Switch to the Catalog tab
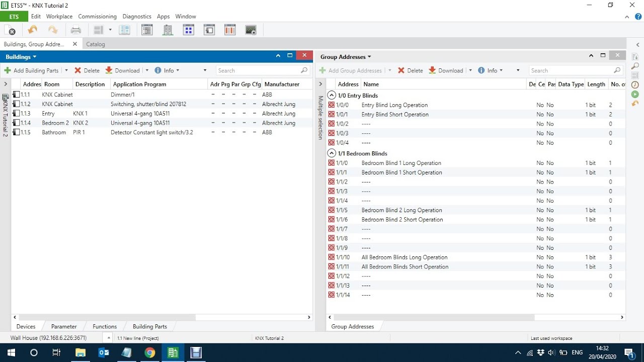This screenshot has height=362, width=644. click(96, 44)
